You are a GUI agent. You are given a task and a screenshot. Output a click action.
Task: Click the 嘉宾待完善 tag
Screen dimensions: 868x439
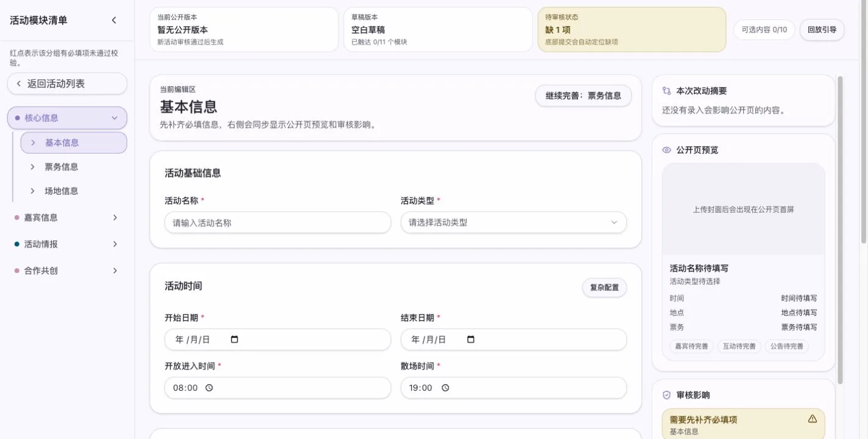(691, 346)
